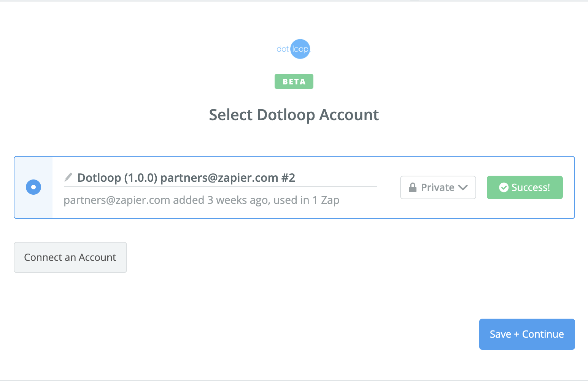Click the lock icon in Private selector
This screenshot has width=588, height=381.
tap(412, 187)
